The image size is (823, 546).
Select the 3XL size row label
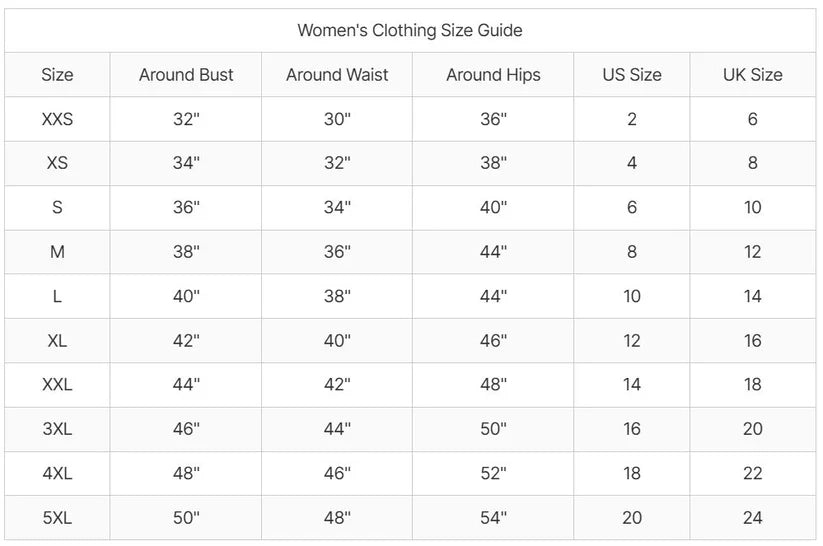tap(57, 429)
